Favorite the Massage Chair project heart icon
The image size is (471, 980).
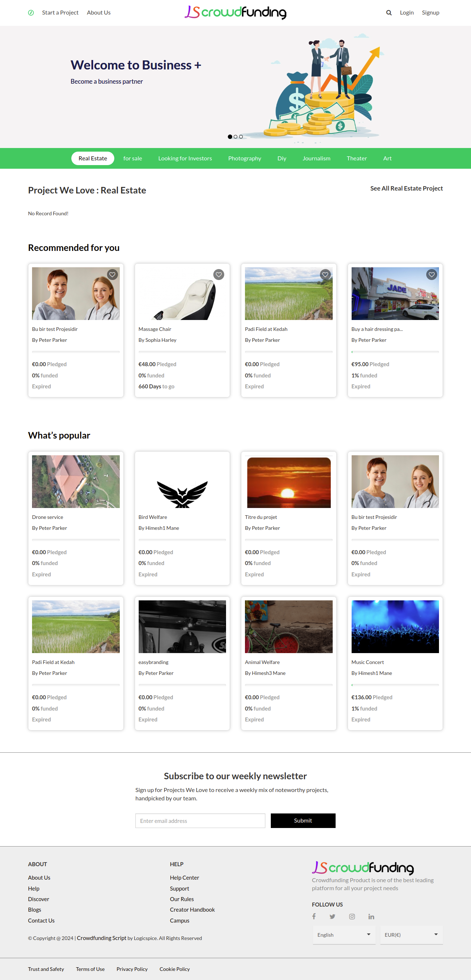pyautogui.click(x=218, y=275)
